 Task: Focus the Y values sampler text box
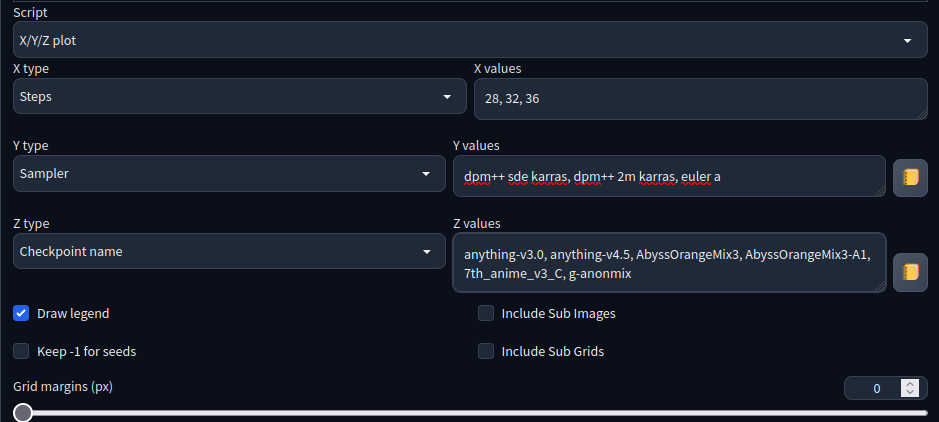[670, 176]
